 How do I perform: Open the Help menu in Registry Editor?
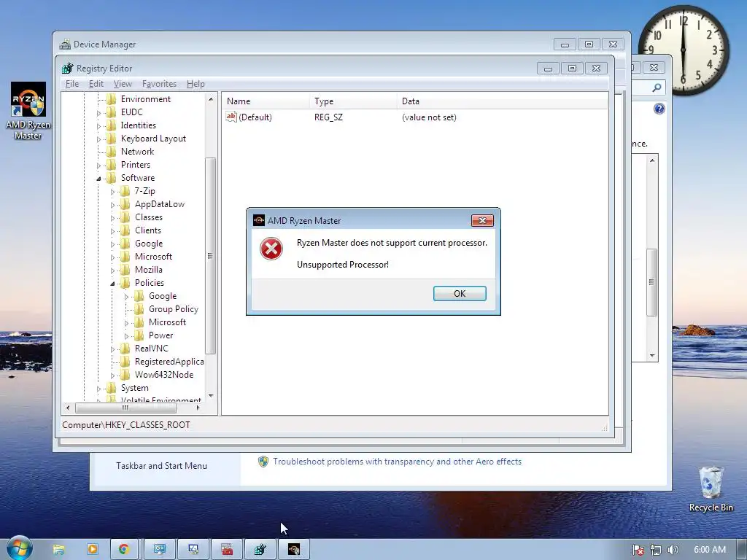pos(196,84)
